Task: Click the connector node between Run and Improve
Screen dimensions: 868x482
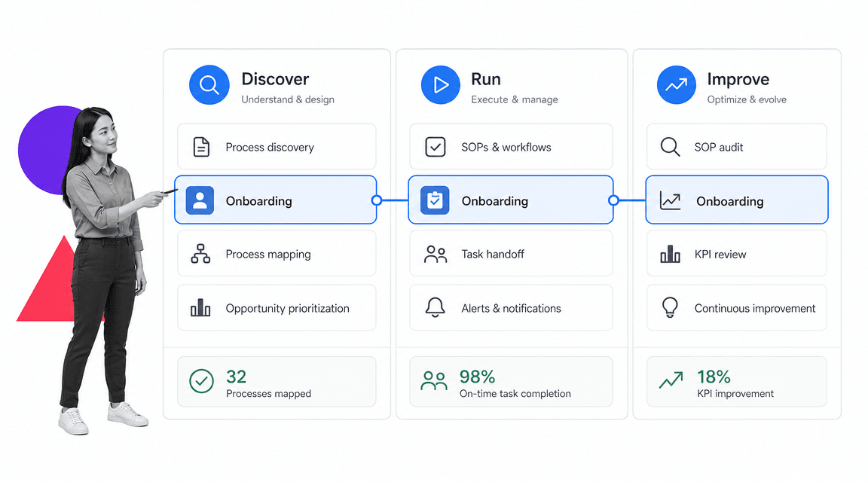Action: (x=613, y=200)
